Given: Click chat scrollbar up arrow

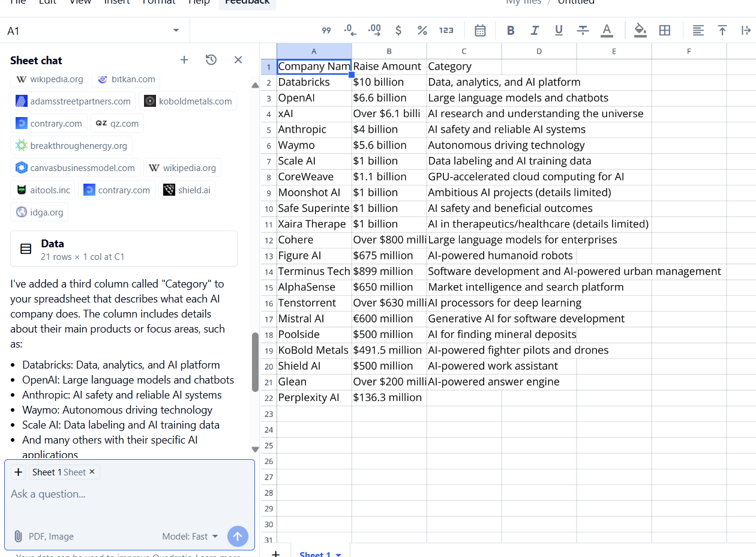Looking at the screenshot, I should (x=255, y=85).
